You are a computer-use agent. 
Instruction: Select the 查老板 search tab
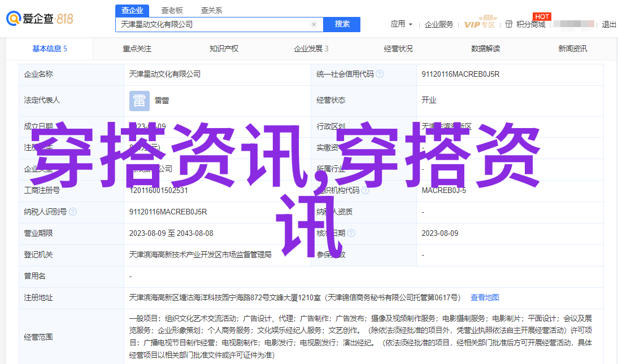click(x=172, y=10)
